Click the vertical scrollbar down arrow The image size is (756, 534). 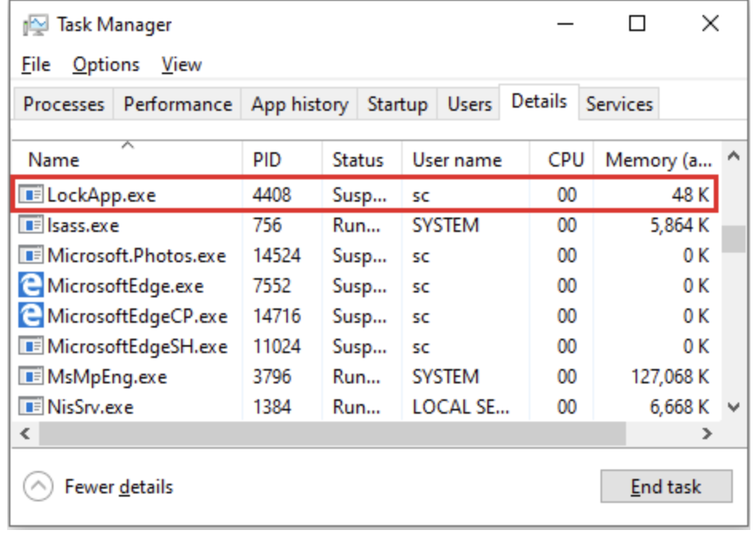[734, 407]
